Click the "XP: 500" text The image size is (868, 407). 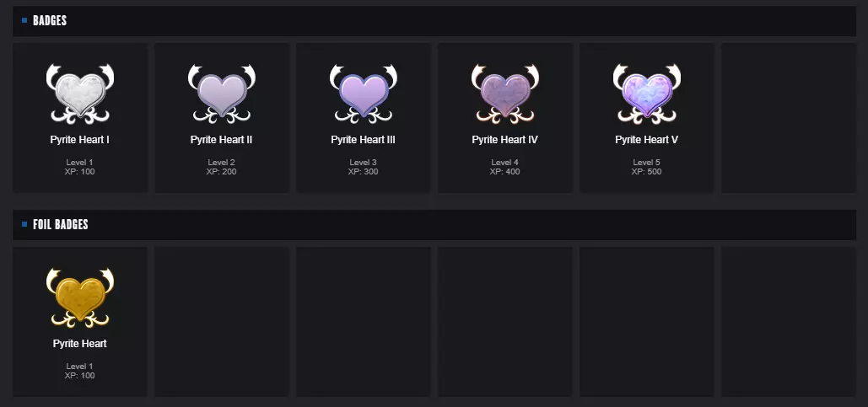tap(646, 172)
